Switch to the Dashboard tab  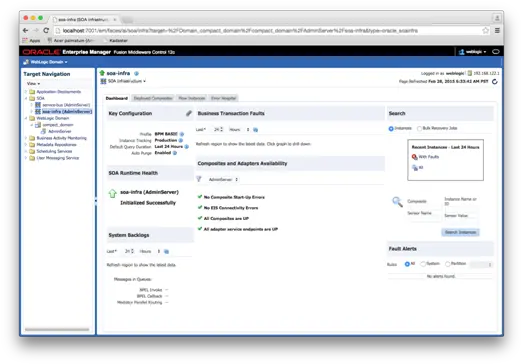point(117,98)
